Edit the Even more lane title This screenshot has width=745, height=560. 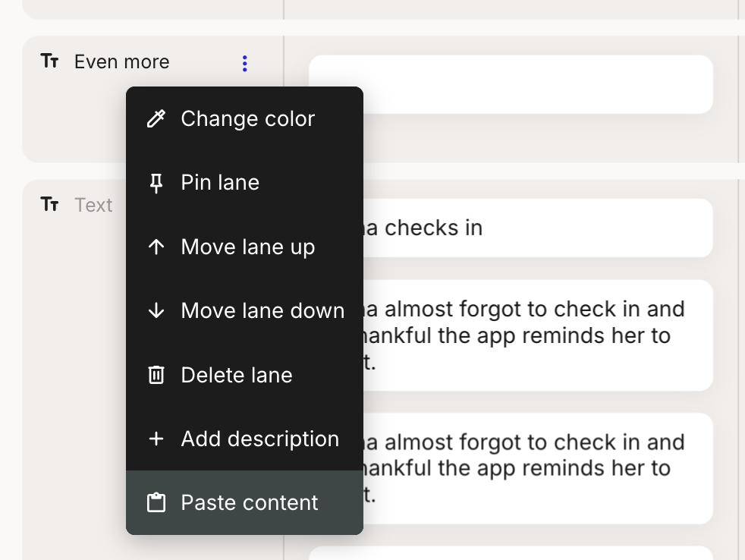121,61
